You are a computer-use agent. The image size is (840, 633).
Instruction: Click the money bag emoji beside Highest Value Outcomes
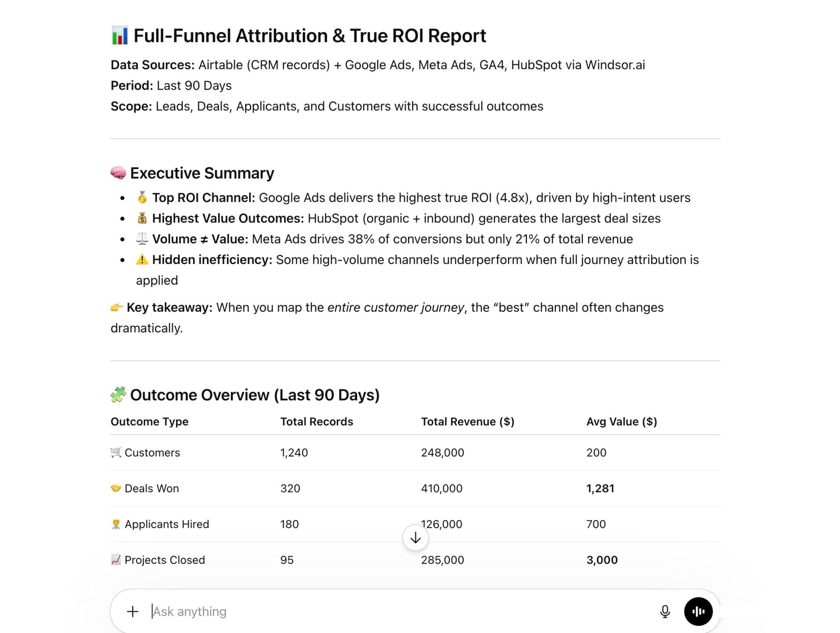(142, 218)
